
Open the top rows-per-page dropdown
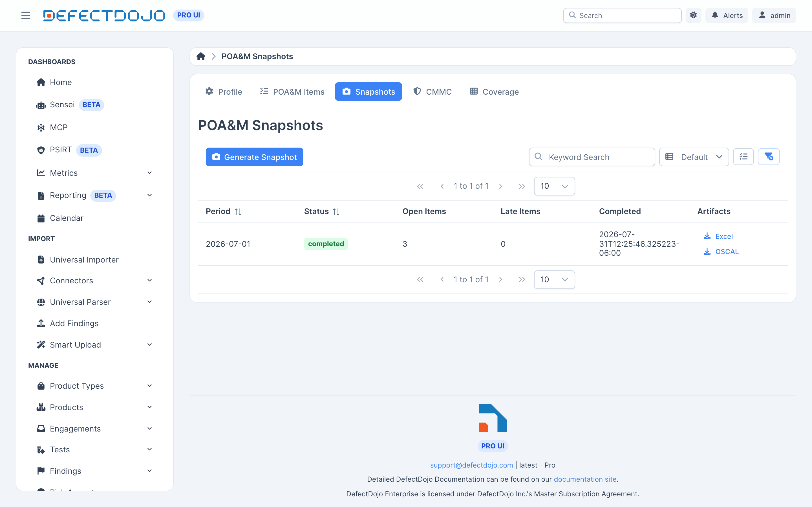tap(554, 186)
